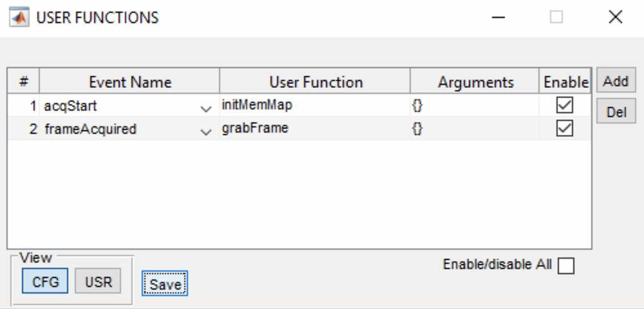
Task: Click the # column header
Action: point(24,81)
